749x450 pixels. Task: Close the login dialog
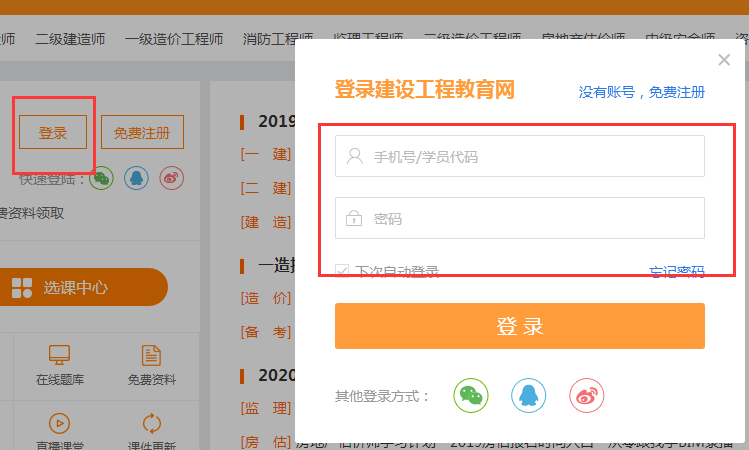coord(724,60)
